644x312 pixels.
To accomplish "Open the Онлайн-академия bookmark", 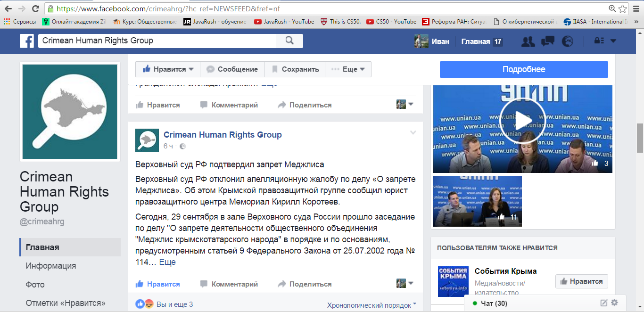I will point(74,22).
